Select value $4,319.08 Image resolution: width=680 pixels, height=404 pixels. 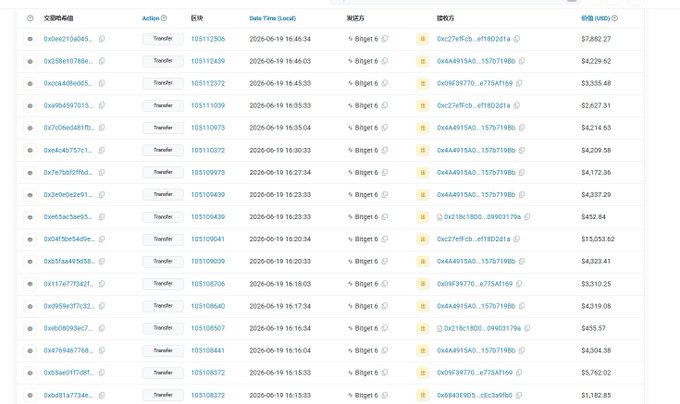click(x=596, y=306)
